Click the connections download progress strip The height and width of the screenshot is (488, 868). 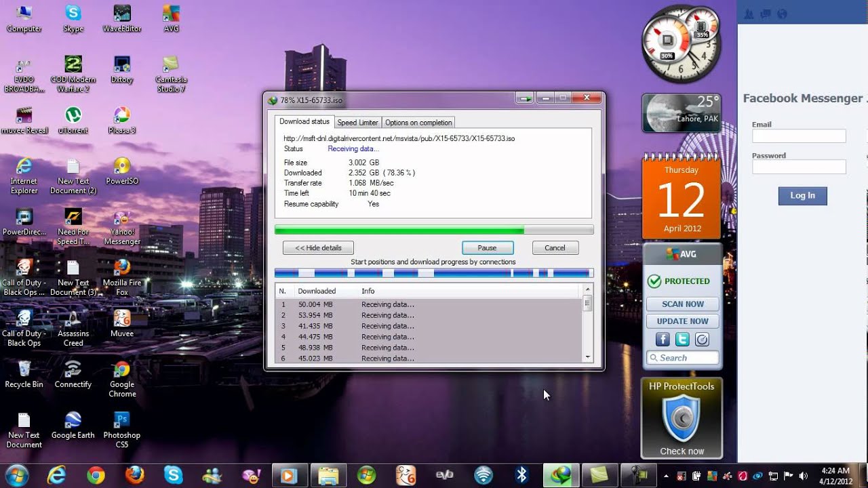point(434,273)
